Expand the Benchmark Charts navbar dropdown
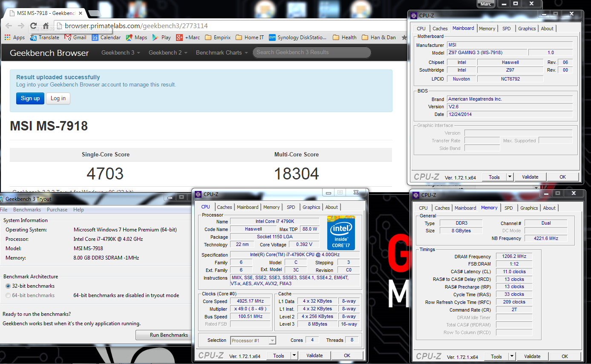 (222, 52)
